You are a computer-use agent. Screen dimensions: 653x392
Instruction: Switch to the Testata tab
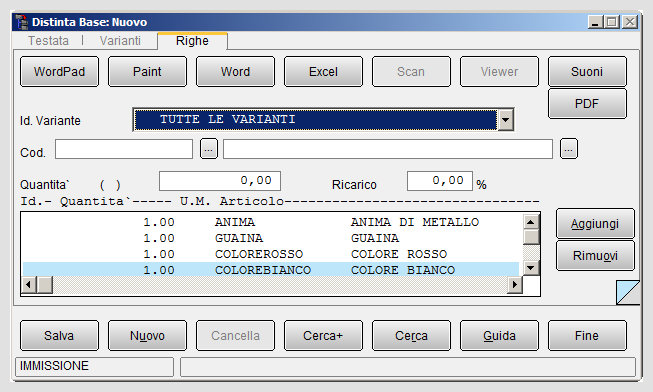coord(48,41)
